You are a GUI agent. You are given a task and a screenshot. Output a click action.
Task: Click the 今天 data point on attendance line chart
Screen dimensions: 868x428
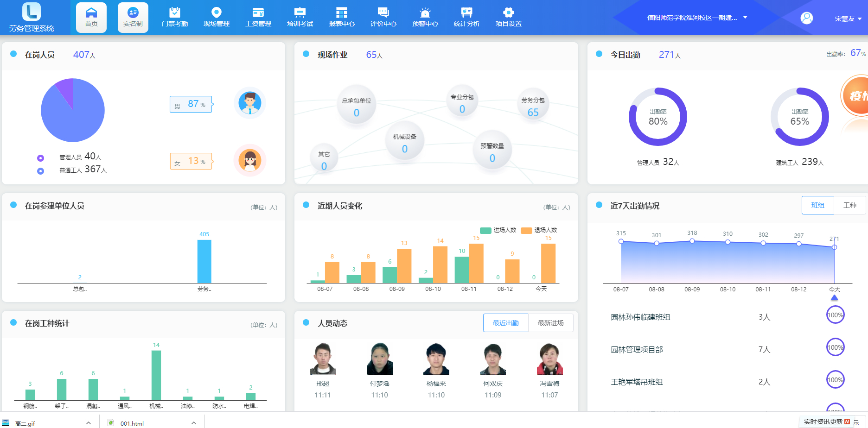(x=834, y=247)
